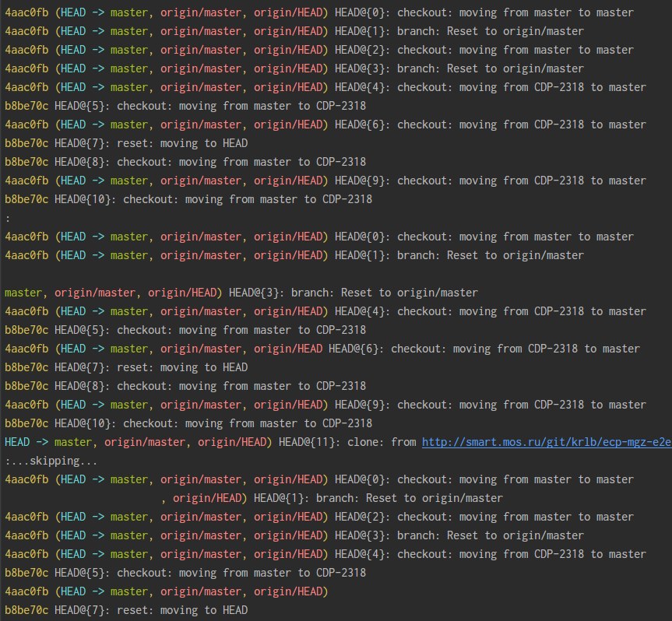Click b8be70c HEAD@{10} line directly above ':' prompt
The height and width of the screenshot is (621, 672).
188,199
